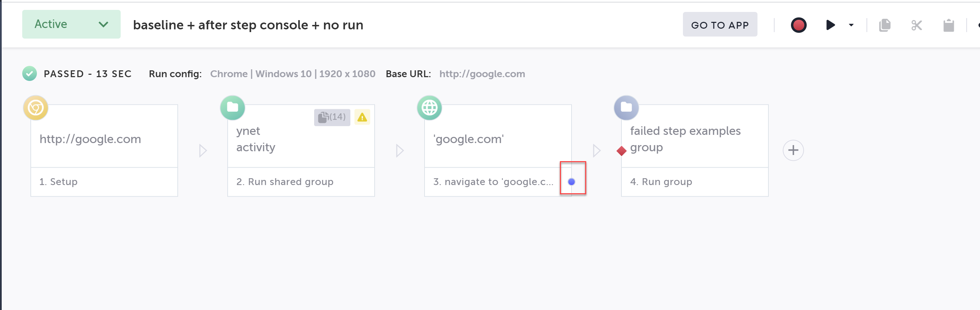Click the arrow between Setup and ynet activity
The width and height of the screenshot is (980, 310).
pos(203,151)
